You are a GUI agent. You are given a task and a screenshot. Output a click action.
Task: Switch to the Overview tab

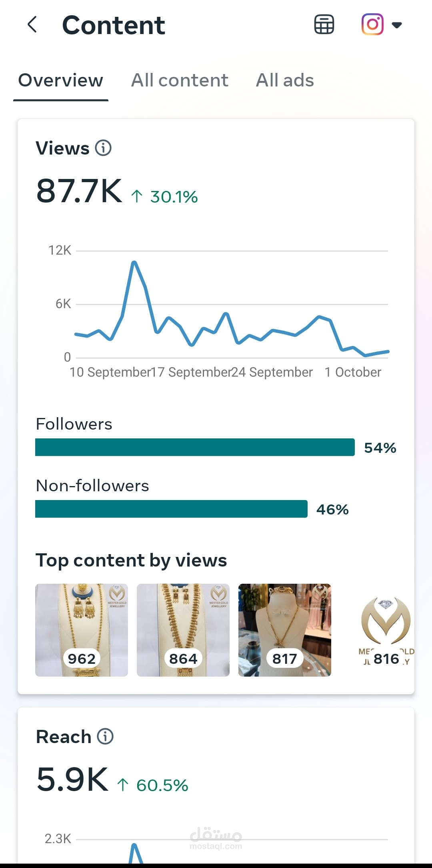coord(61,80)
